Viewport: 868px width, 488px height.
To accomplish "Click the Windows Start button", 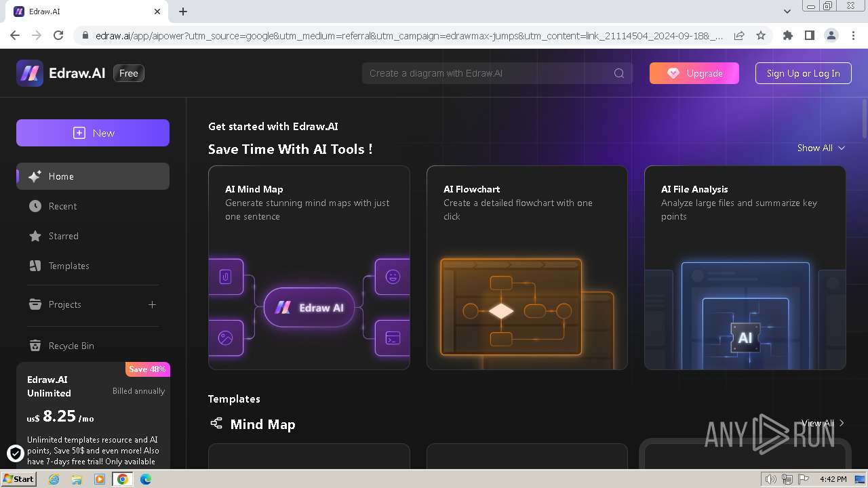I will point(18,479).
